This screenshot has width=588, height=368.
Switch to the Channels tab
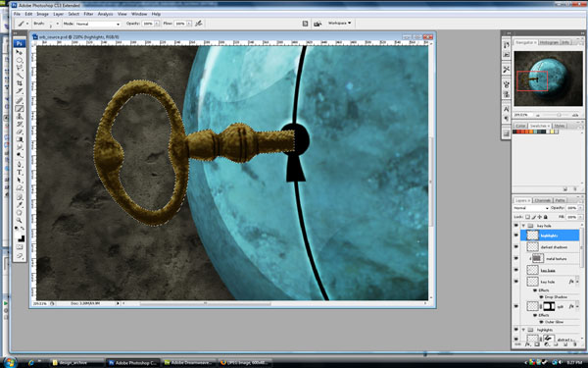(x=542, y=200)
